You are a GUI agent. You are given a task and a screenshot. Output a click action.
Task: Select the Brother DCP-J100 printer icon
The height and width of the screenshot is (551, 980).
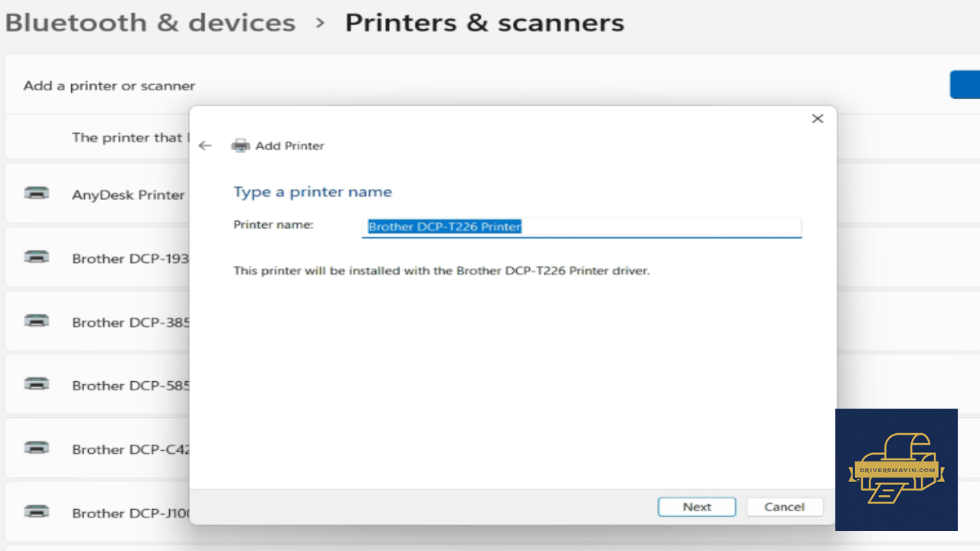tap(37, 512)
